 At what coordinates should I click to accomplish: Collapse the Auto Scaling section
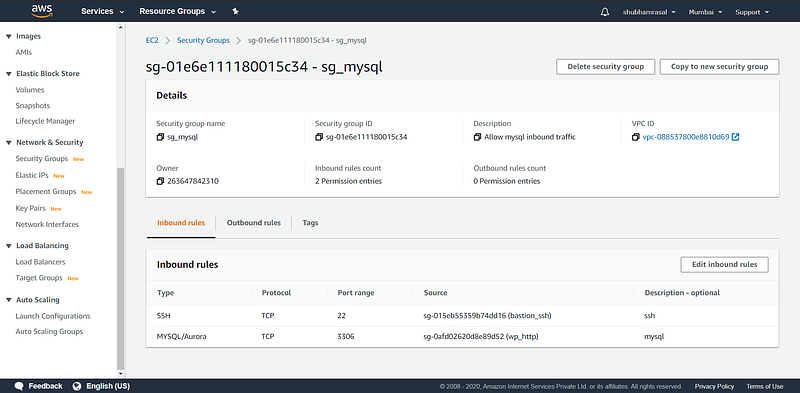tap(9, 300)
